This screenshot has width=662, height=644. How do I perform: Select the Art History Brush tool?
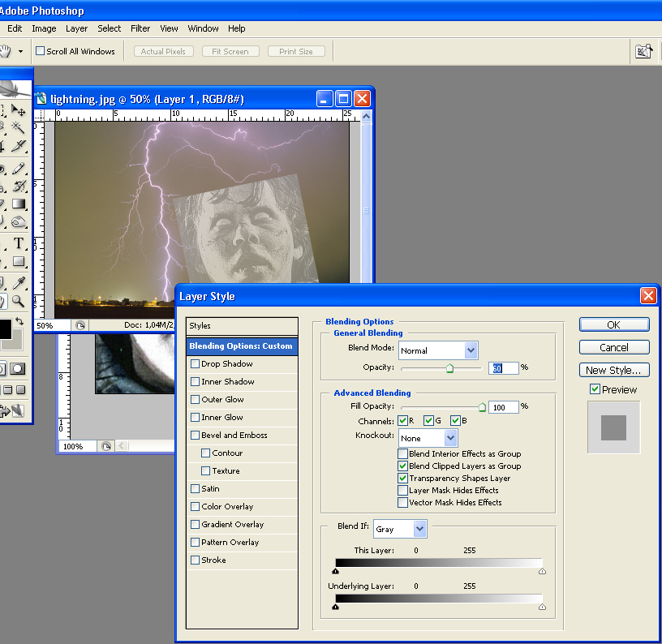click(18, 186)
